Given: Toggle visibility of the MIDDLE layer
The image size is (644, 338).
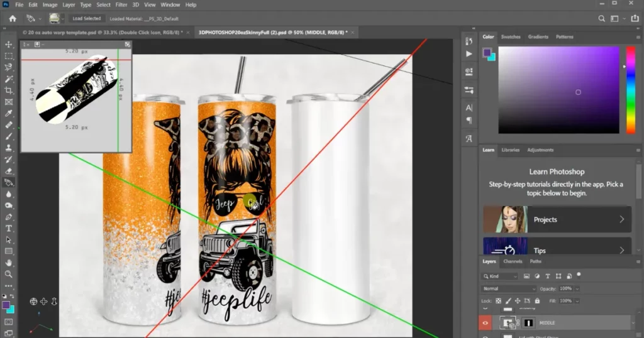Looking at the screenshot, I should click(485, 323).
